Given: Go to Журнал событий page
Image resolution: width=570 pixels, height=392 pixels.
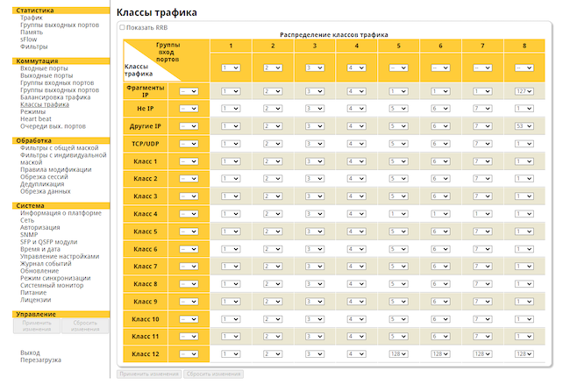Looking at the screenshot, I should 46,264.
